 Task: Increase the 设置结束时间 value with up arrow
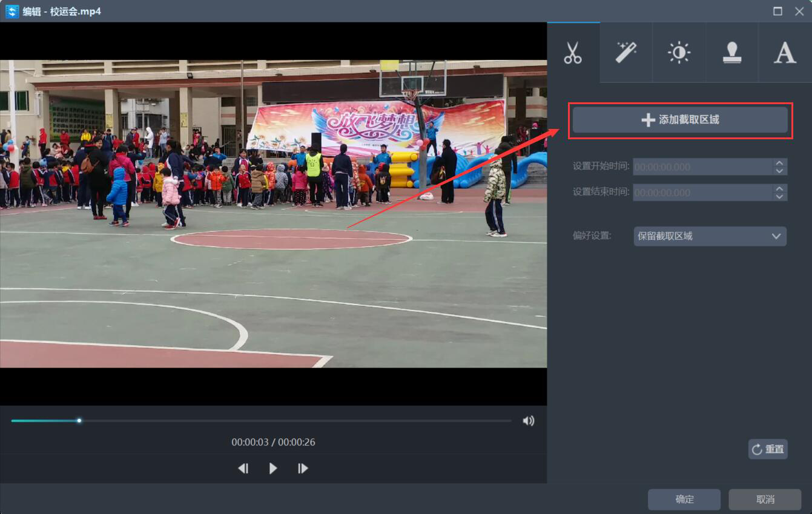tap(780, 188)
